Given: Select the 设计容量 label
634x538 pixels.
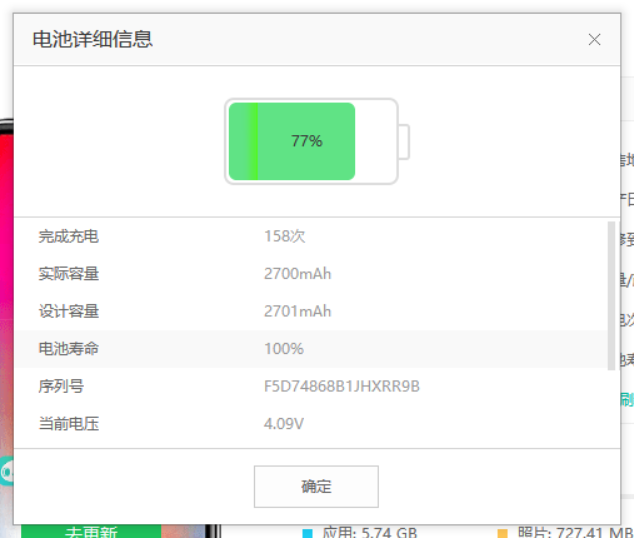Looking at the screenshot, I should point(68,312).
